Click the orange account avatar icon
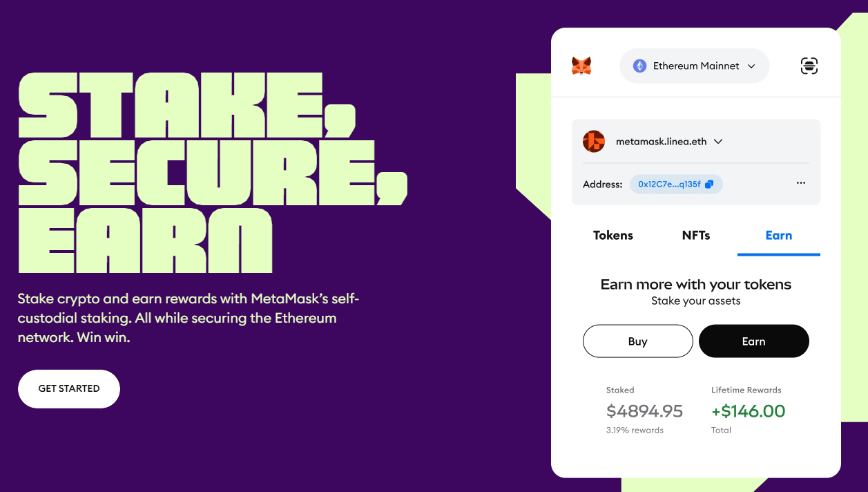Screen dimensions: 868x492 pyautogui.click(x=594, y=142)
